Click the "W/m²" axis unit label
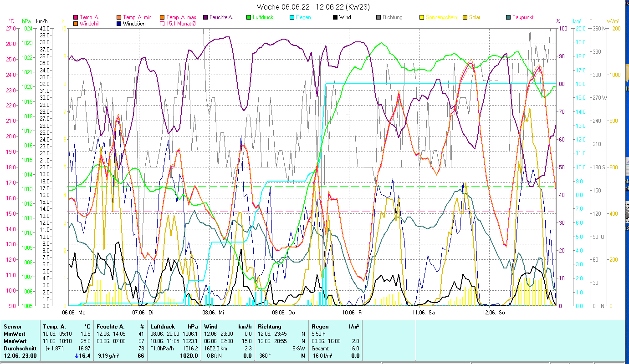Image resolution: width=629 pixels, height=364 pixels. tap(612, 21)
